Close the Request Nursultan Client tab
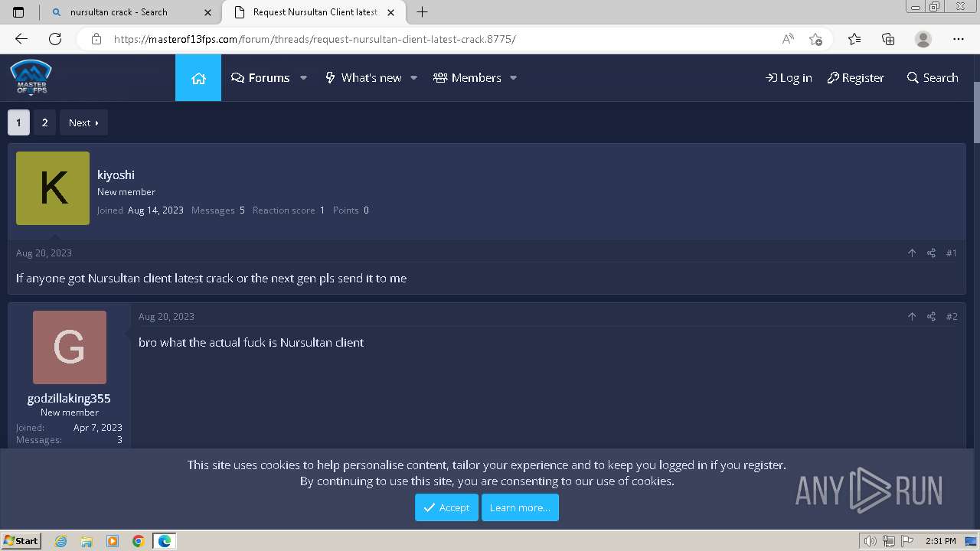Screen dimensions: 980x551 391,12
